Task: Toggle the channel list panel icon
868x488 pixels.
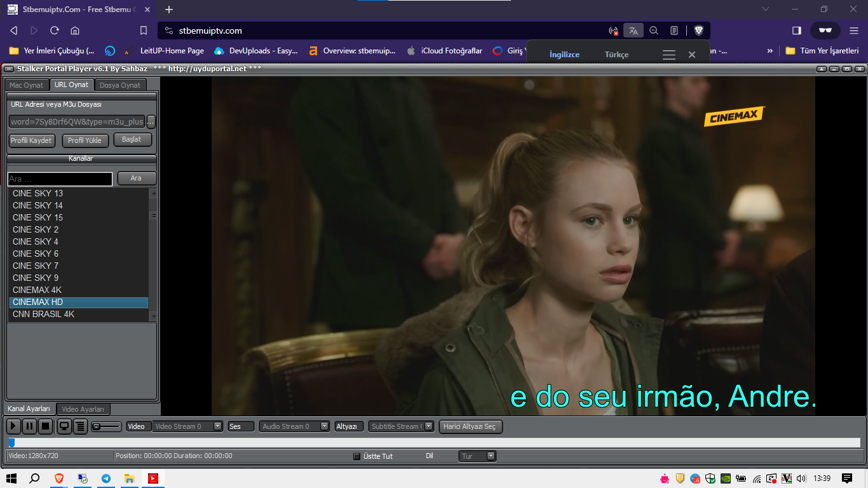Action: click(x=80, y=426)
